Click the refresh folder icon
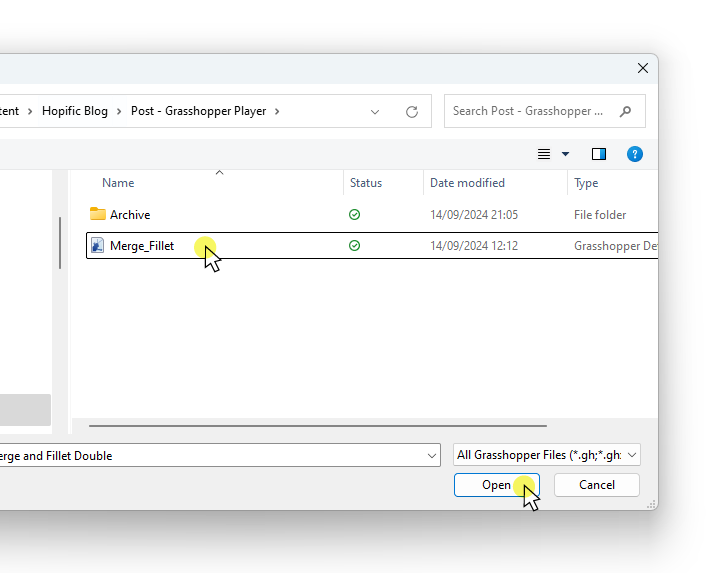The image size is (713, 573). coord(411,112)
